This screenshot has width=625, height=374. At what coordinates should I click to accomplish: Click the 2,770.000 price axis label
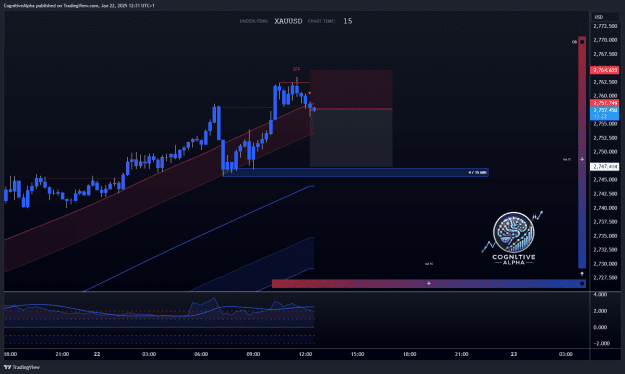tap(605, 40)
